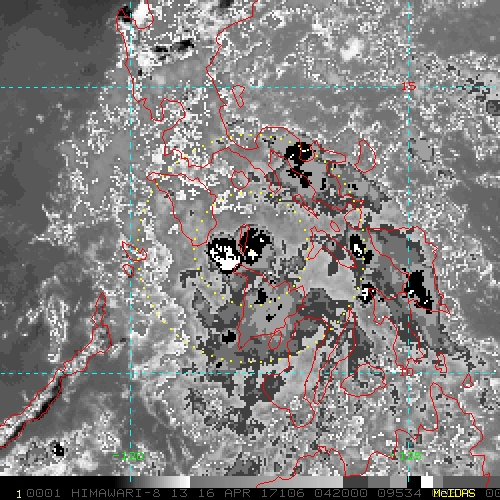Click the large white enhanced convective cell
Screen dimensions: 500x500
(224, 255)
